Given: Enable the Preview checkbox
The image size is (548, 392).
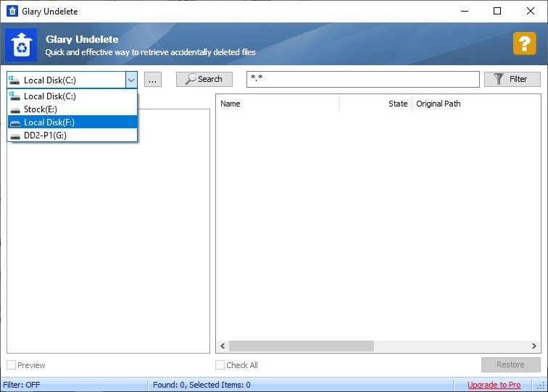Looking at the screenshot, I should [12, 365].
